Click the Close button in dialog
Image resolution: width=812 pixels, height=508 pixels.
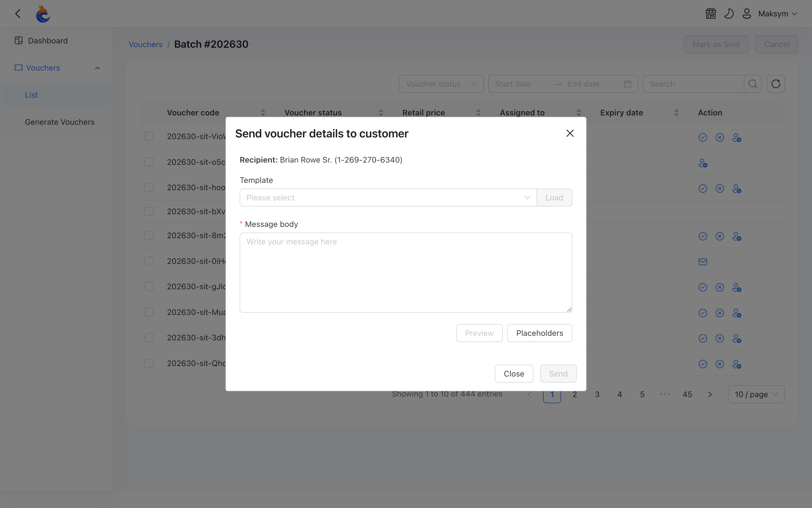[x=514, y=374]
